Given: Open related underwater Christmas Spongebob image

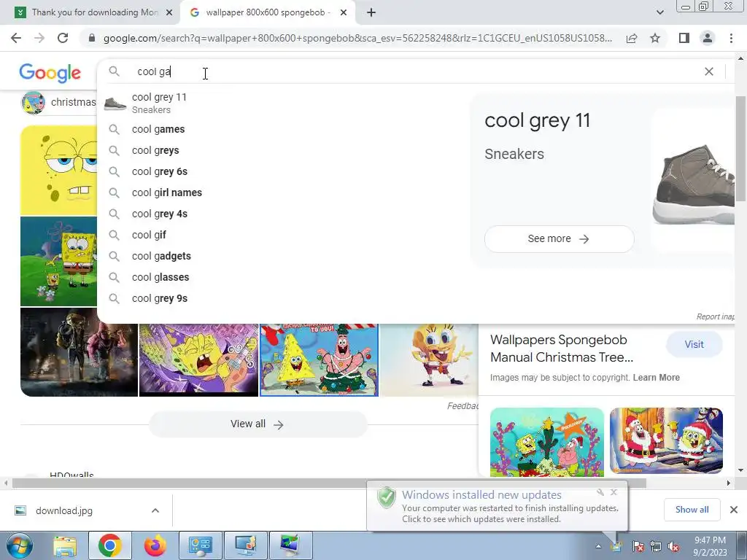Looking at the screenshot, I should [x=547, y=441].
